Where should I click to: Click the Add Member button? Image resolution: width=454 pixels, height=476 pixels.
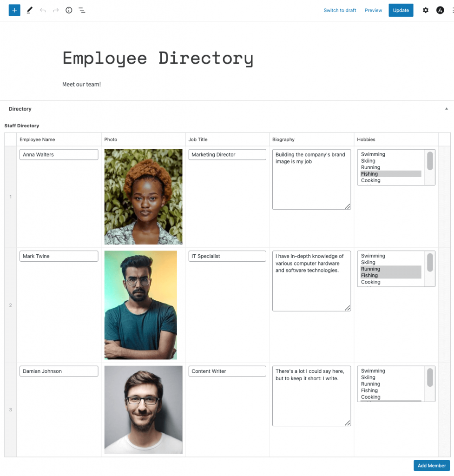(432, 465)
